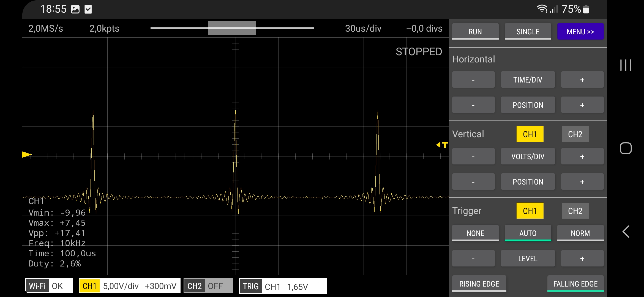Image resolution: width=644 pixels, height=297 pixels.
Task: Tap the vertical POSITION button
Action: point(528,182)
